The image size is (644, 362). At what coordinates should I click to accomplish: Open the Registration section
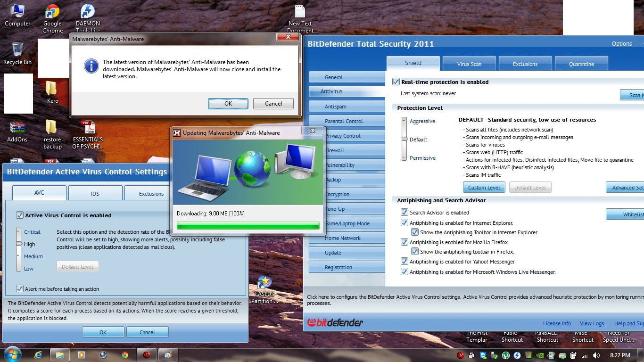pos(347,267)
